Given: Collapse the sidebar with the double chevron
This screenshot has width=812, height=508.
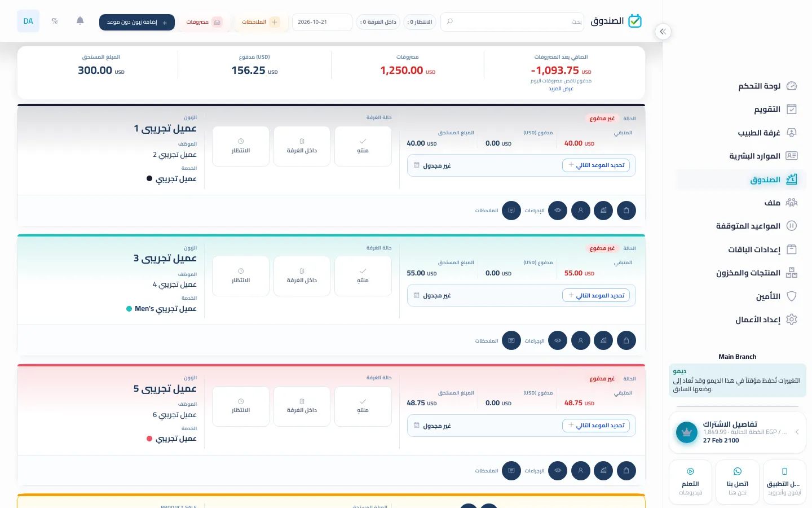Looking at the screenshot, I should pos(663,32).
